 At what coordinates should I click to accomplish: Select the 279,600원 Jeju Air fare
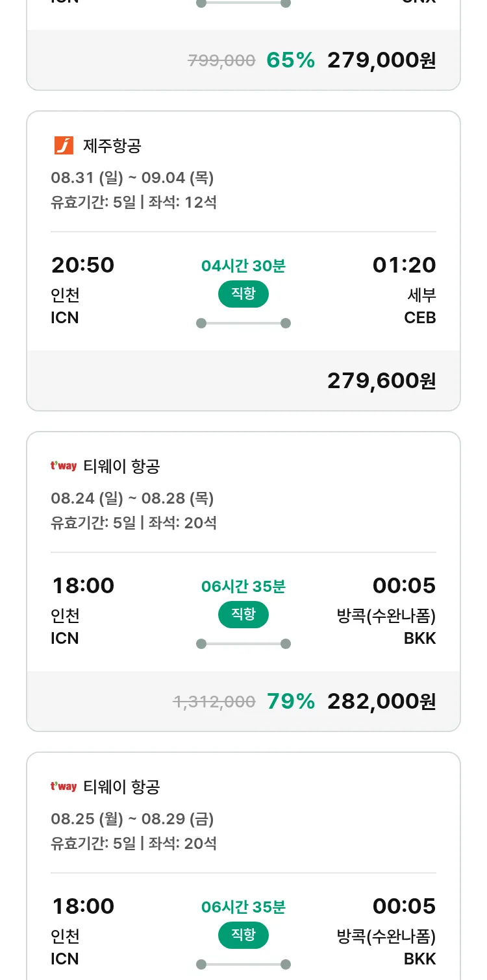[x=381, y=381]
